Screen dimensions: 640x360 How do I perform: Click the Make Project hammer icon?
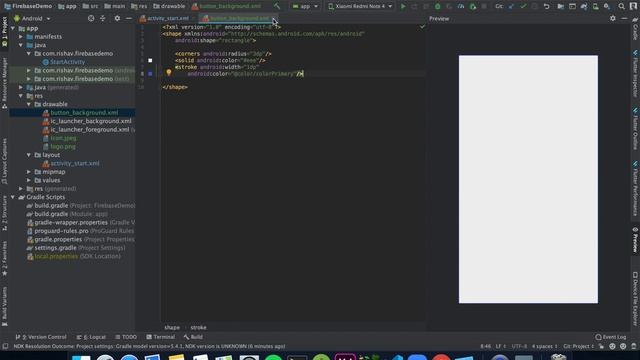click(277, 6)
